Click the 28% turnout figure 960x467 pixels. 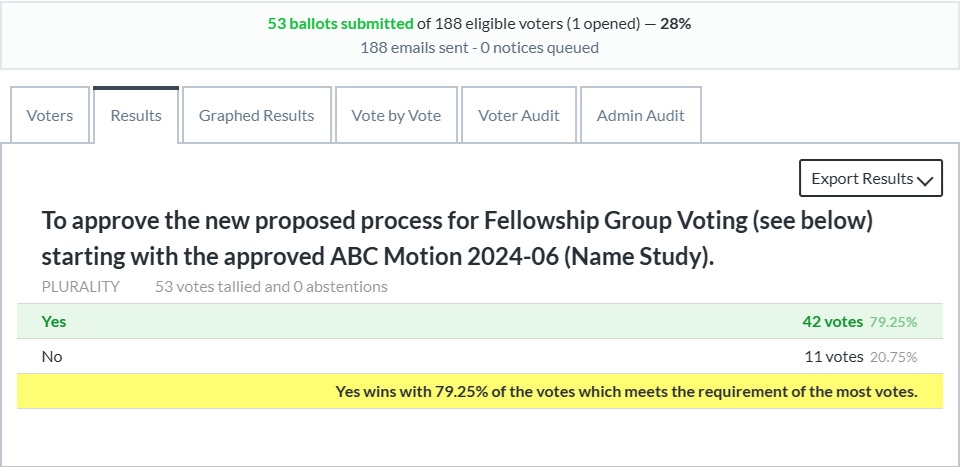[x=675, y=23]
